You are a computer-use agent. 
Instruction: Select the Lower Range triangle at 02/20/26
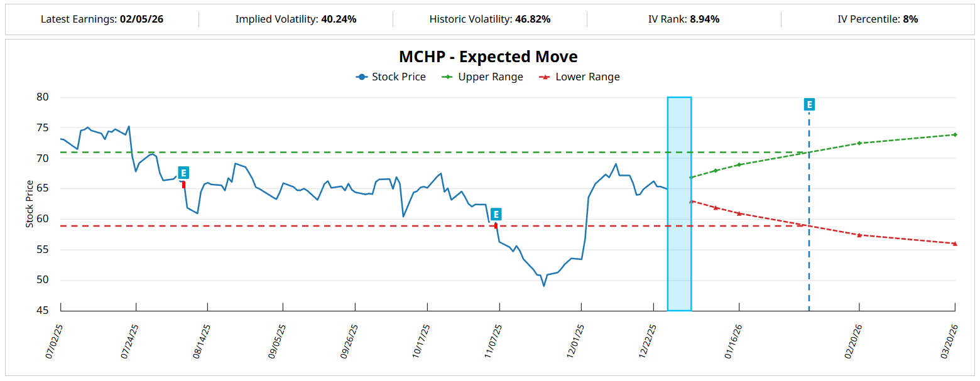click(x=859, y=235)
